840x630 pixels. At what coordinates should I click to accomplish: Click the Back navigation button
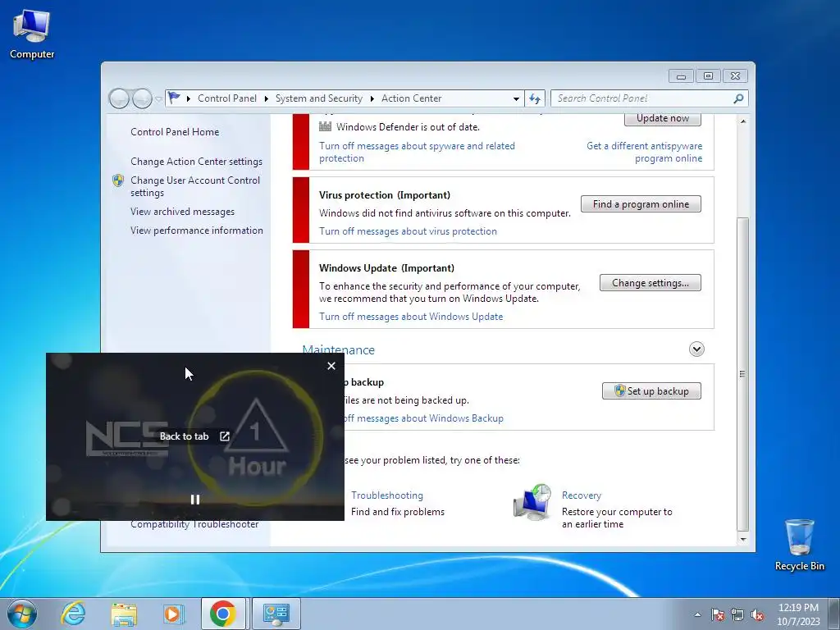click(119, 98)
